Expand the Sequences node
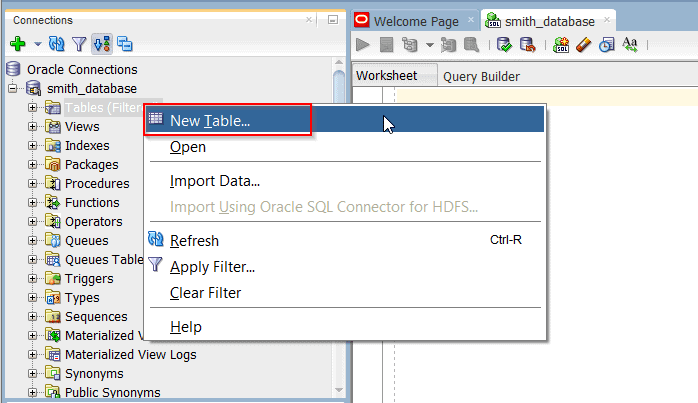This screenshot has width=698, height=403. pyautogui.click(x=32, y=317)
